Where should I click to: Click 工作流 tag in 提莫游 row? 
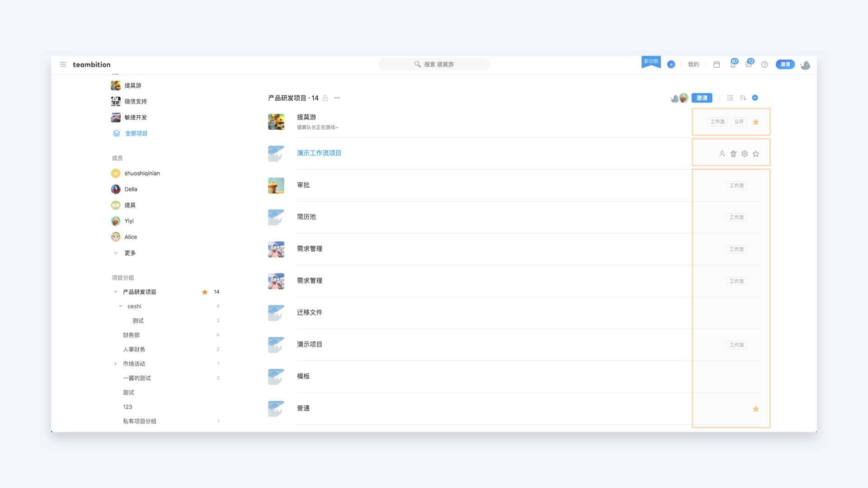coord(717,122)
